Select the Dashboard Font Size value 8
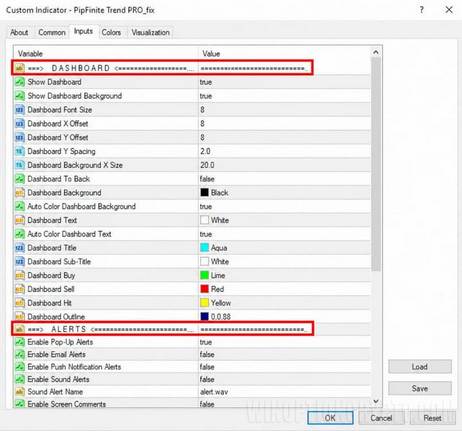This screenshot has height=431, width=462. (202, 110)
